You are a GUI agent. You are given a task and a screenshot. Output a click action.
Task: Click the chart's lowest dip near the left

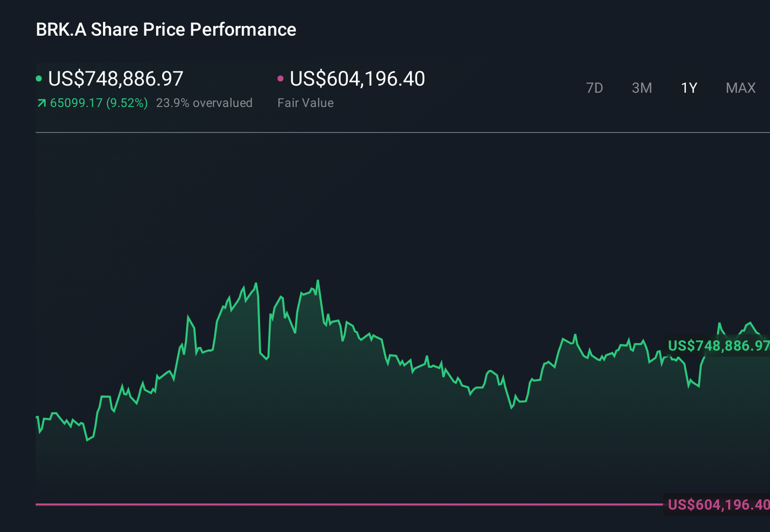[88, 441]
